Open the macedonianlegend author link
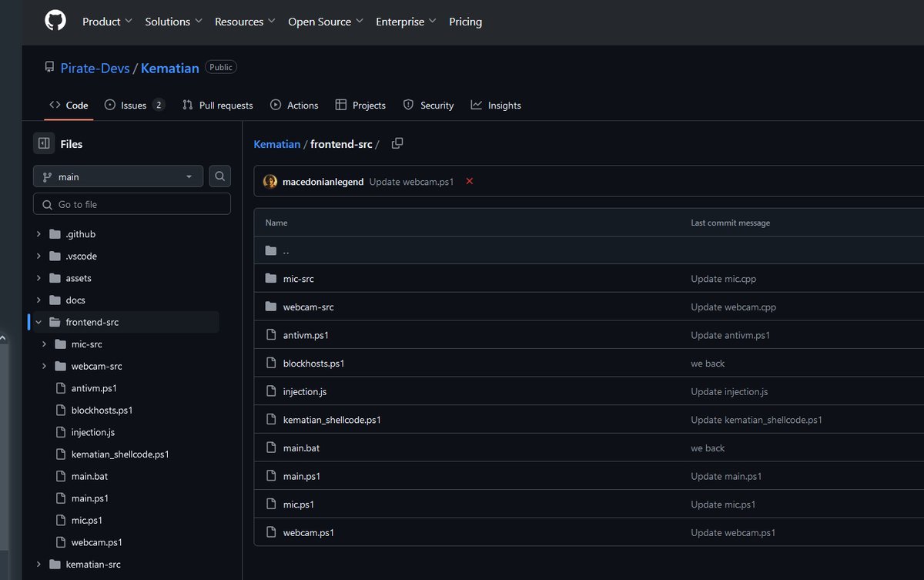 [323, 182]
